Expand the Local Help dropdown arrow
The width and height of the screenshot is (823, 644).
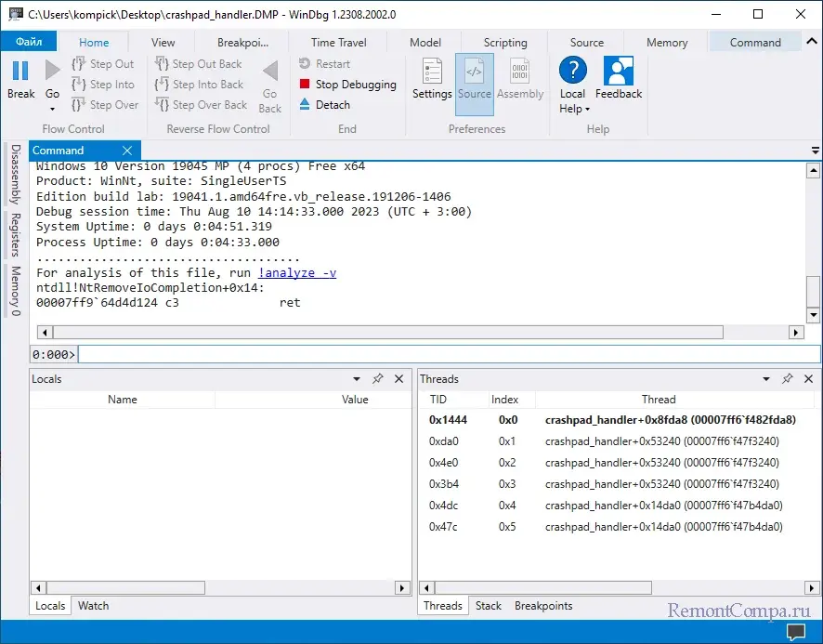coord(587,110)
